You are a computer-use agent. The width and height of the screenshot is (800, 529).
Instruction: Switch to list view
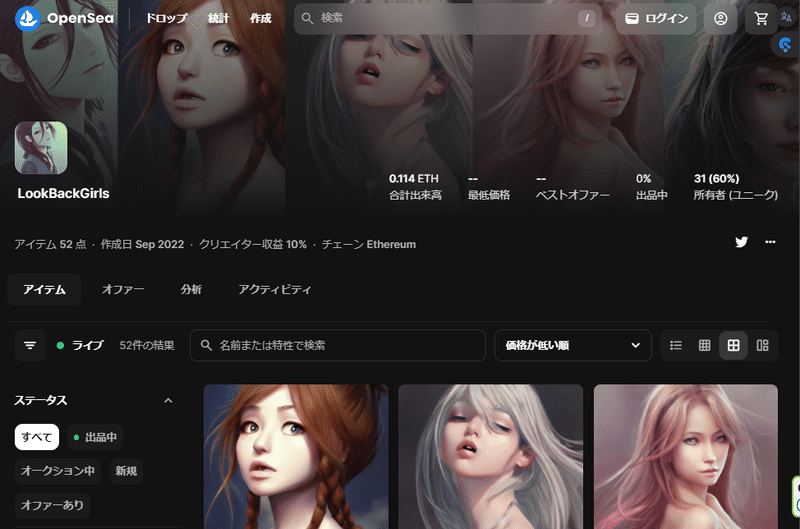pos(676,345)
